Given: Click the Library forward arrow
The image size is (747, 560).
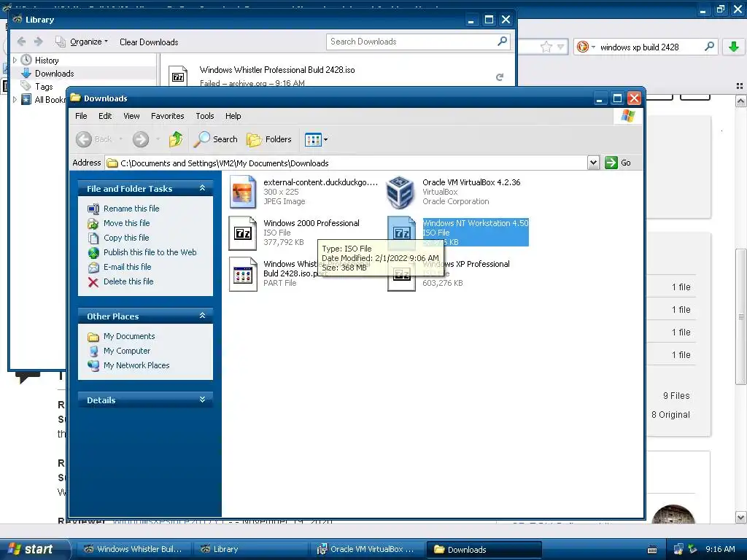Looking at the screenshot, I should click(x=39, y=42).
